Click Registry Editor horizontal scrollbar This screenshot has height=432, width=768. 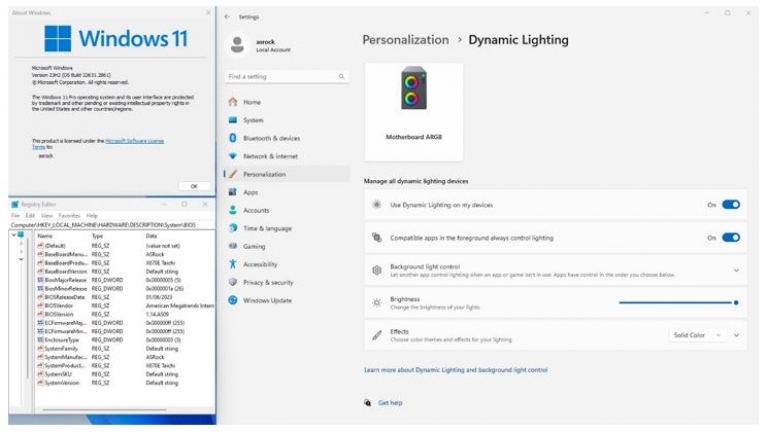click(104, 409)
